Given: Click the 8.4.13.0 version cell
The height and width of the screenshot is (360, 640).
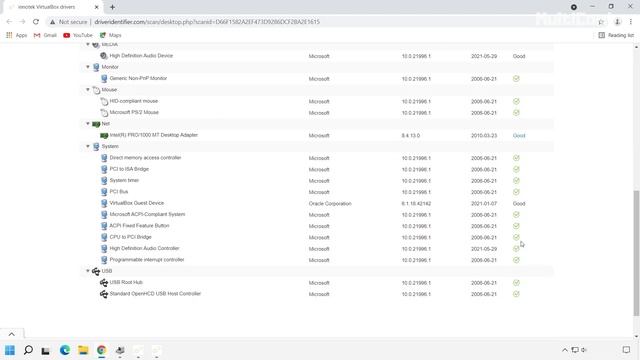Looking at the screenshot, I should 411,136.
